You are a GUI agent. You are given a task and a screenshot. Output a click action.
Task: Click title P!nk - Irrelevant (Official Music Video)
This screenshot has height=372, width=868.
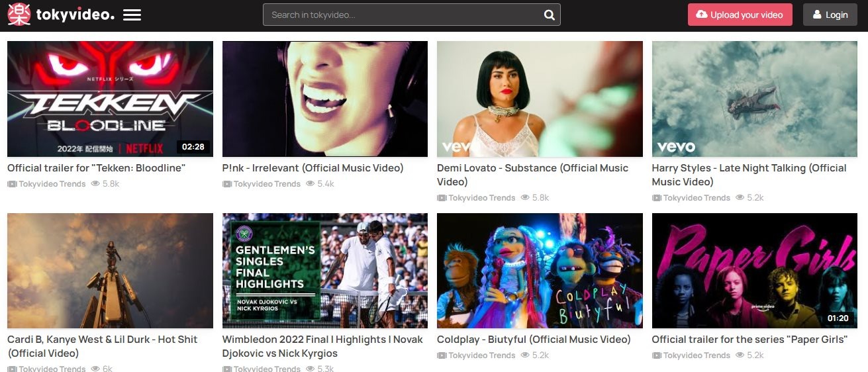click(313, 168)
